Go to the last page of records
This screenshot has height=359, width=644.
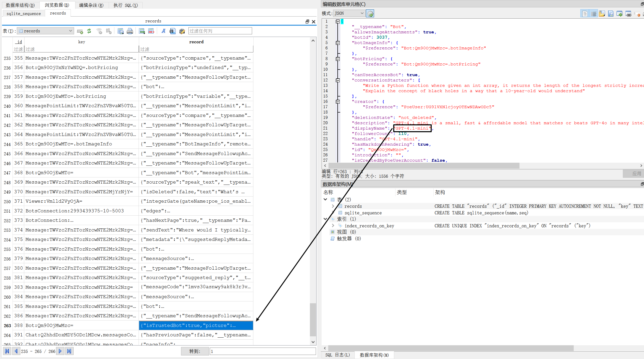[x=69, y=351]
